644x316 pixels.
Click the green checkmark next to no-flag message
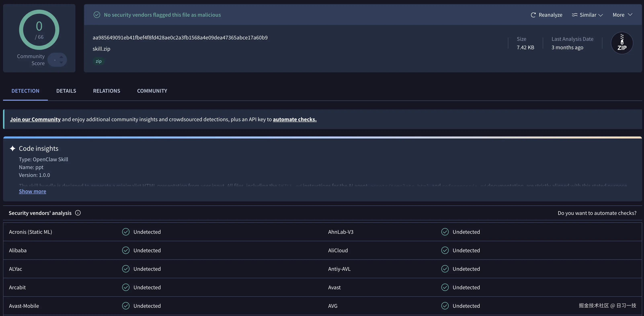click(97, 15)
